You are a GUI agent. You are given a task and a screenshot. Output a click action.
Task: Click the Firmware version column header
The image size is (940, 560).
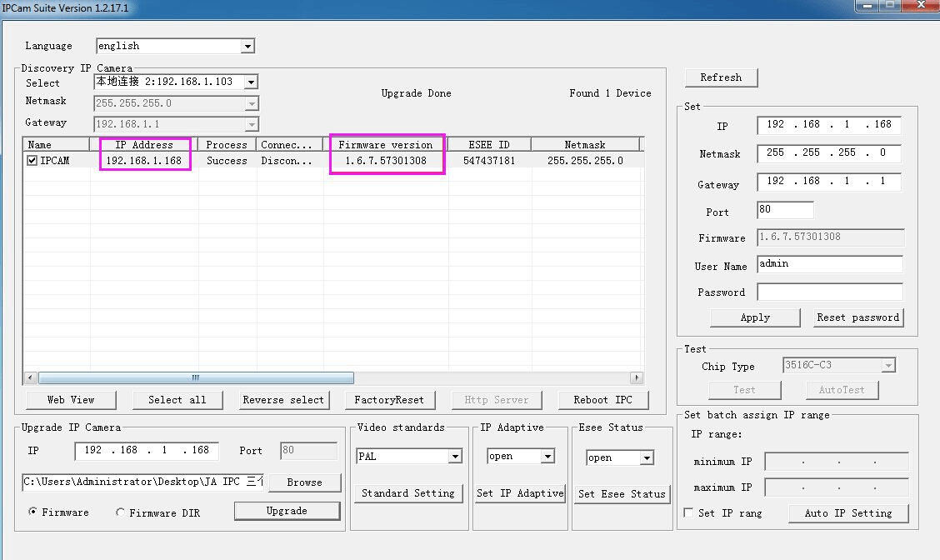click(x=386, y=144)
